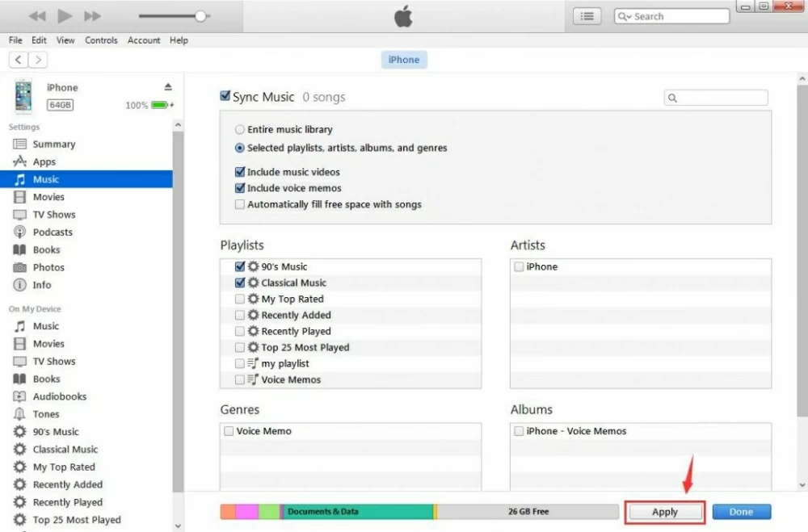Select Photos in the Settings sidebar
The image size is (808, 532).
tap(48, 267)
